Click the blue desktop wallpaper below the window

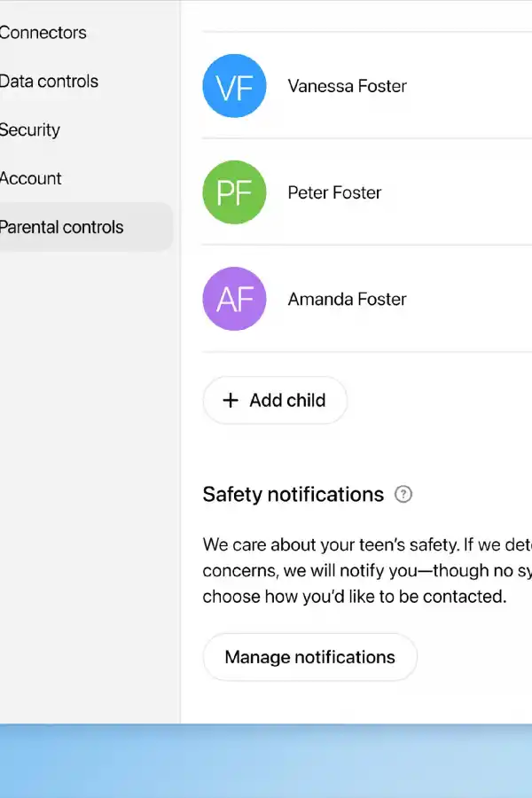[266, 763]
